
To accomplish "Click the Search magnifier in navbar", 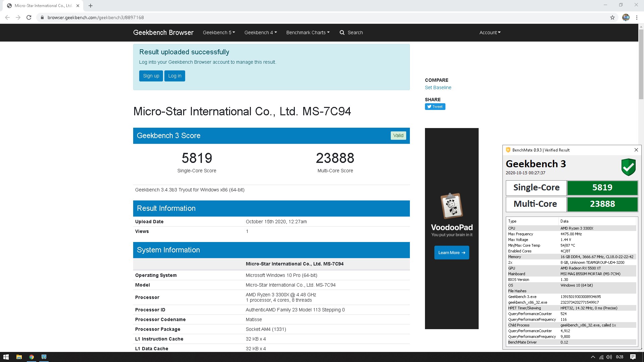I will click(x=342, y=33).
